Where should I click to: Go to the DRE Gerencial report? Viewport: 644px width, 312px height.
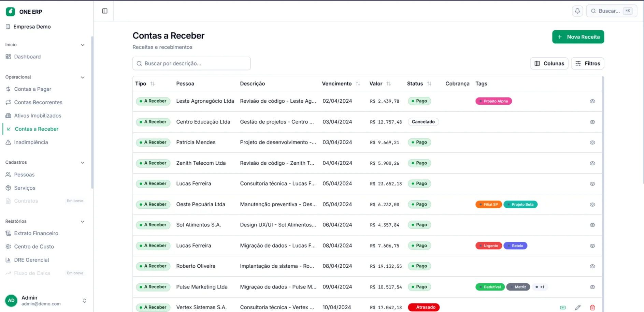pos(31,260)
